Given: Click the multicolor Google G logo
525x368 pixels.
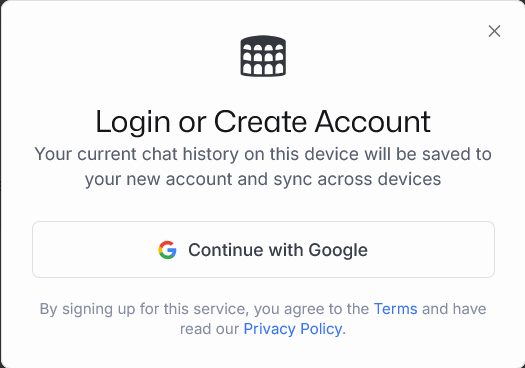Looking at the screenshot, I should click(167, 250).
